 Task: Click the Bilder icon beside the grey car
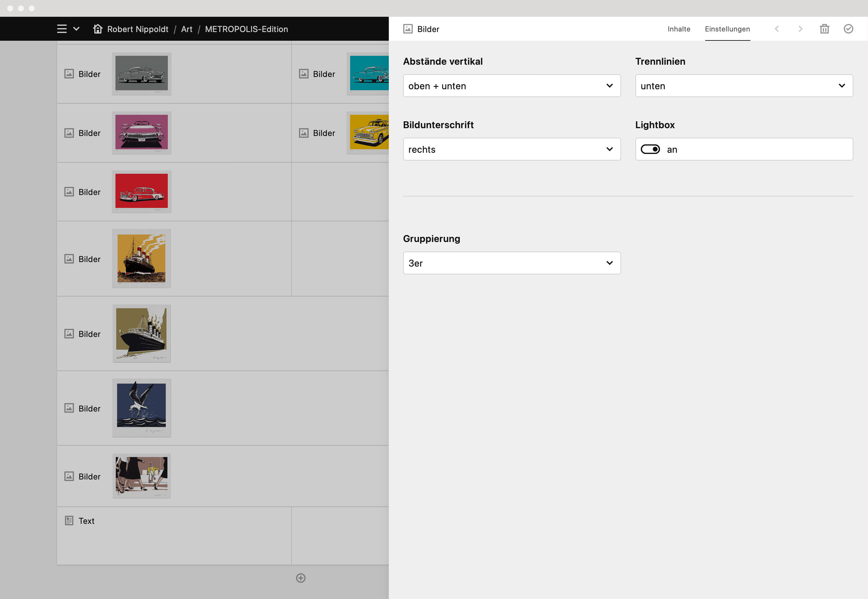pos(69,74)
